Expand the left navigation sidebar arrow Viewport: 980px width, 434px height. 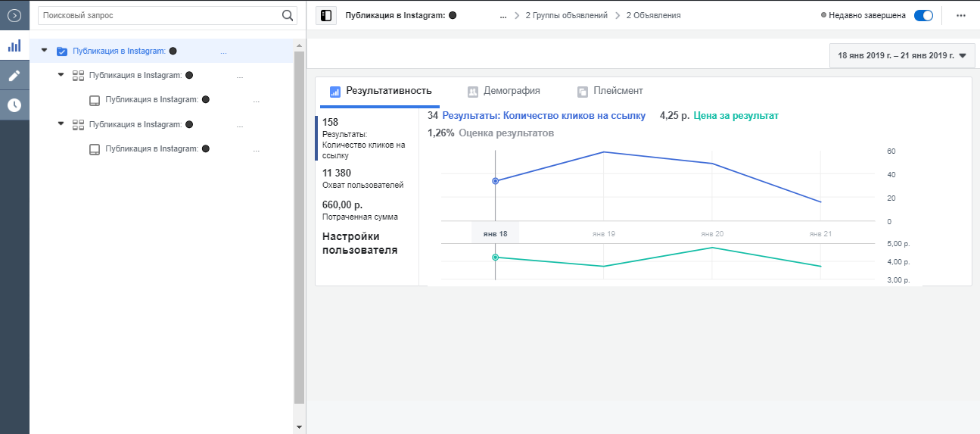pyautogui.click(x=14, y=15)
